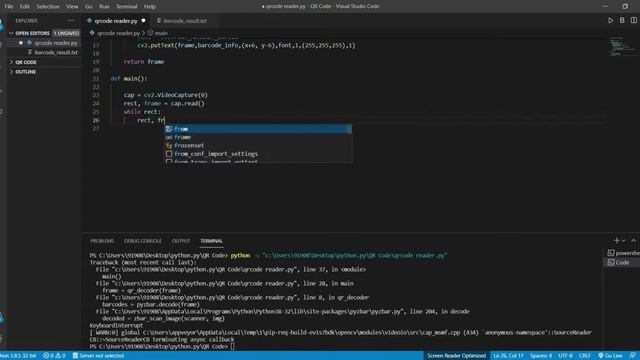Click the text file icon on barcode_result.txt tab
Image resolution: width=640 pixels, height=360 pixels.
pyautogui.click(x=159, y=20)
